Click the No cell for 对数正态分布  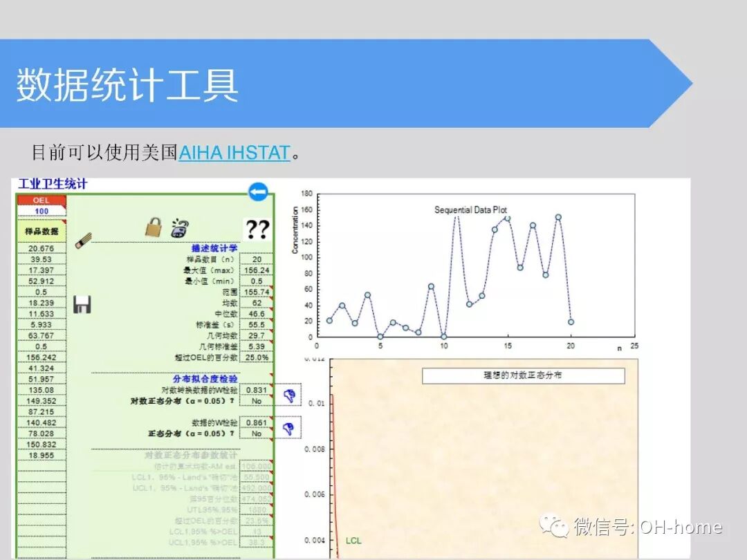click(257, 401)
